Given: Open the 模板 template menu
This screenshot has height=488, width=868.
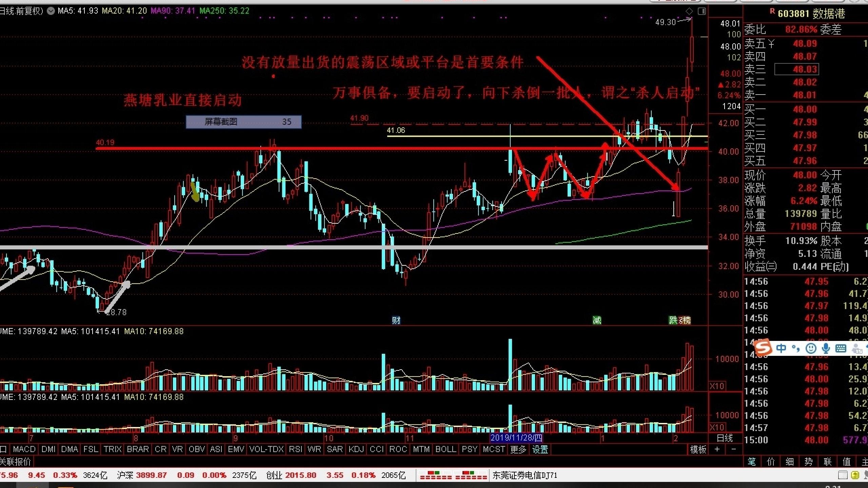Looking at the screenshot, I should point(698,449).
